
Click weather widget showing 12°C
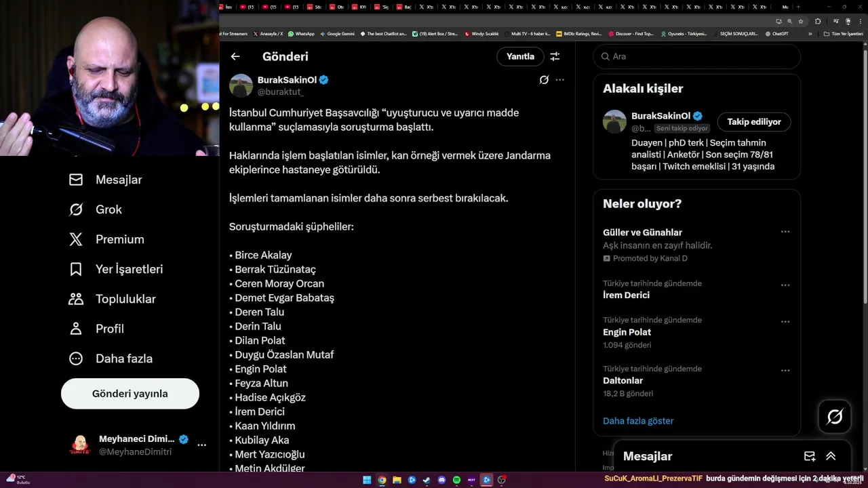click(17, 479)
